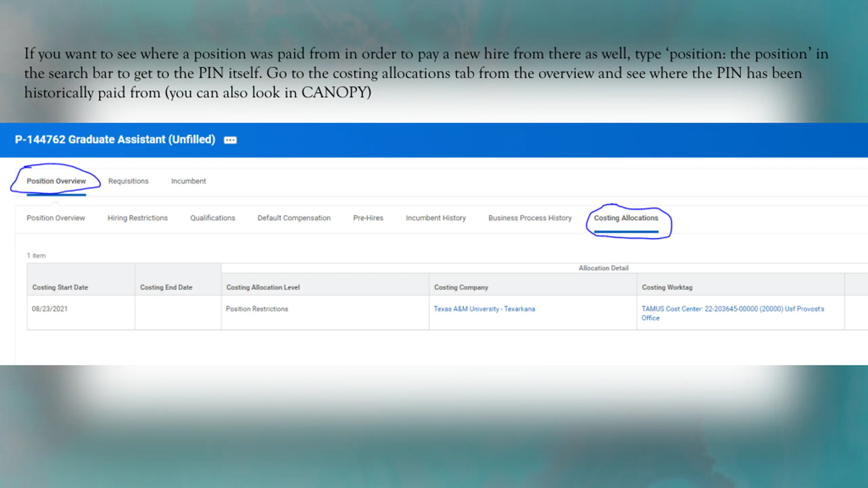The image size is (868, 488).
Task: Select the Position Overview sub-tab
Action: [x=56, y=218]
